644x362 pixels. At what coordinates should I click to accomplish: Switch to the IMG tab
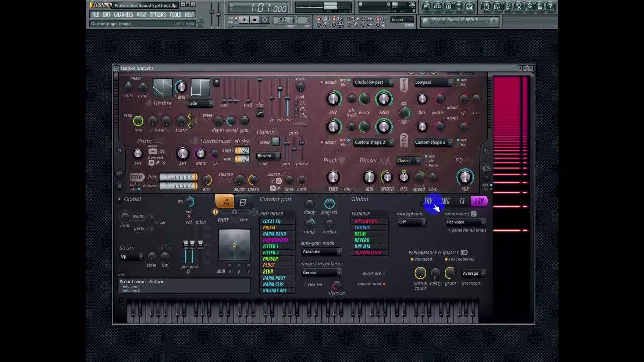pos(445,201)
